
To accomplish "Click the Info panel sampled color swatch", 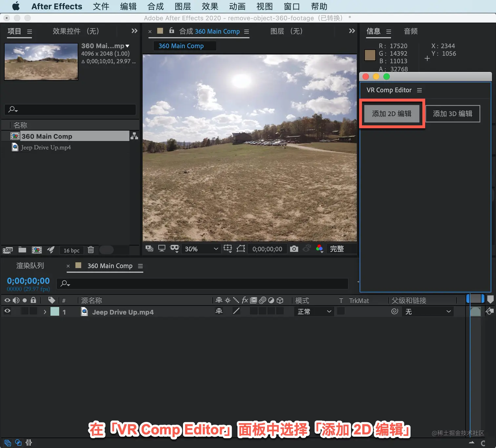I will [370, 55].
